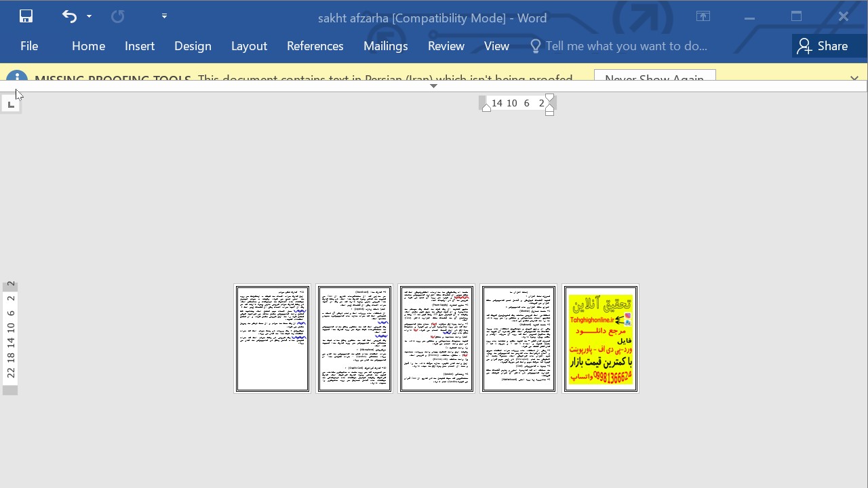
Task: Click the Redo/Repeat icon
Action: click(117, 16)
